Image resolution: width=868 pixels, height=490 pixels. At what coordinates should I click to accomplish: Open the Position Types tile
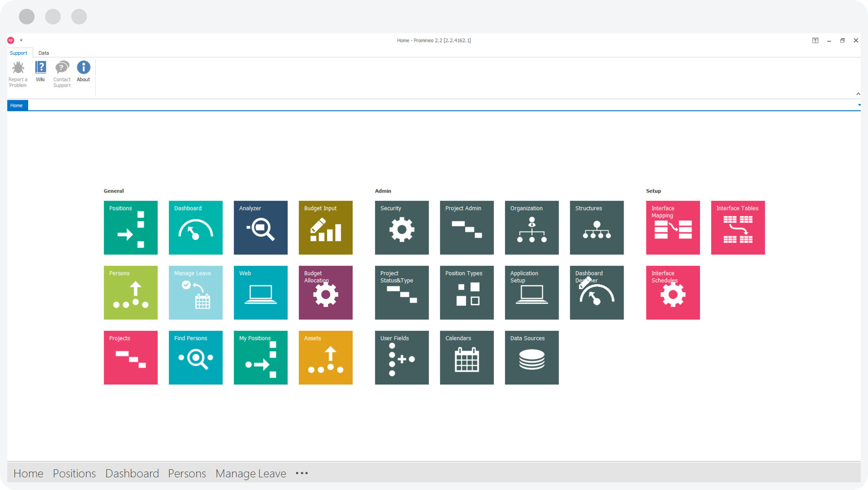(467, 293)
